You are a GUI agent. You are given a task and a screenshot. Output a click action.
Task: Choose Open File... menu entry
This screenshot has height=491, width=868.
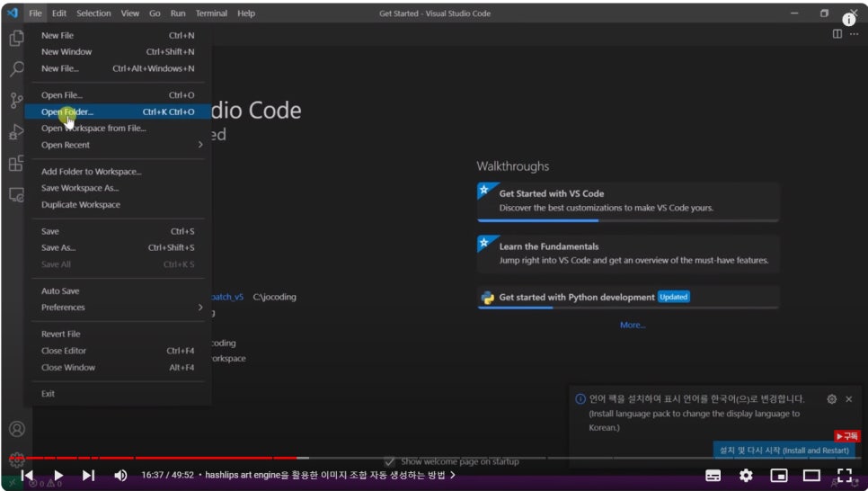(118, 95)
